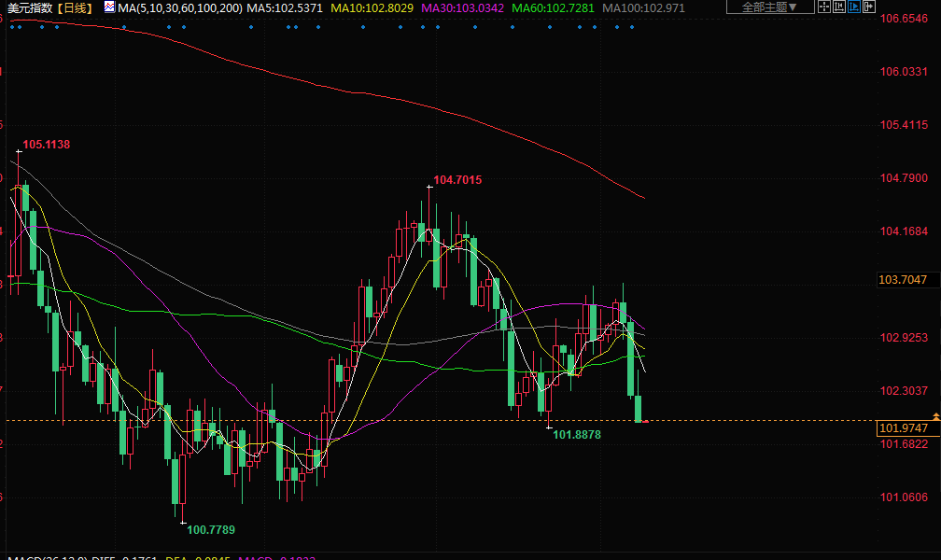Click the panel split icon with arrow
Screen dimensions: 941x560
tap(870, 7)
